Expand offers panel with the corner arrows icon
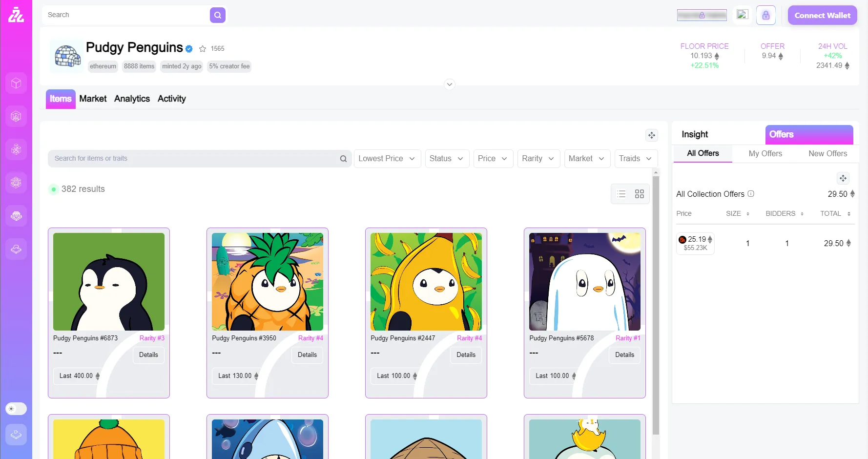Screen dimensions: 868x459 click(843, 178)
